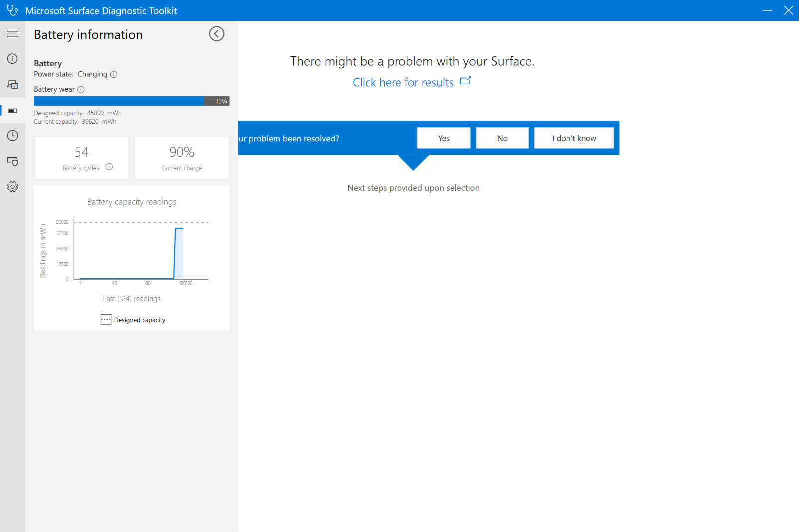Viewport: 799px width, 532px height.
Task: Click the Last (124) readings label
Action: tap(132, 299)
